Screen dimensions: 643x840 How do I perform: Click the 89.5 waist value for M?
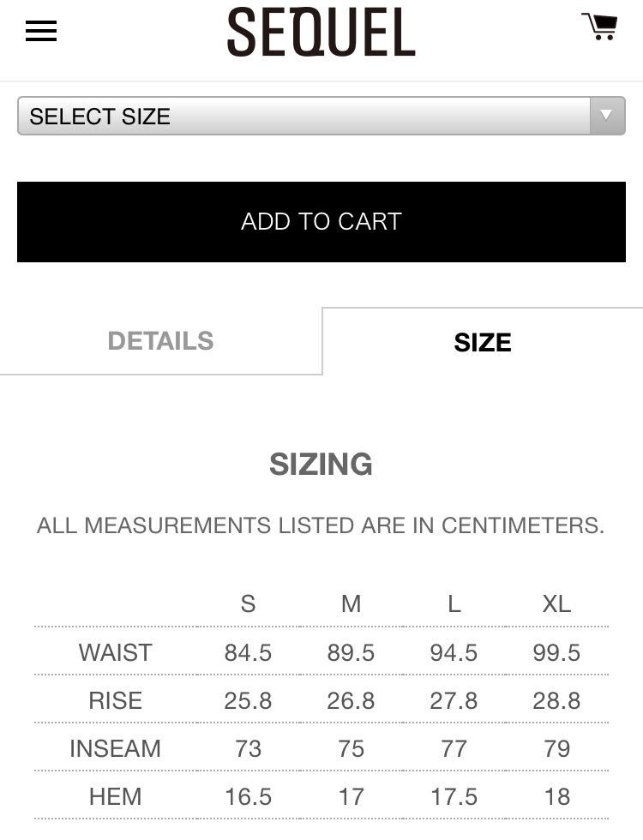(x=351, y=653)
